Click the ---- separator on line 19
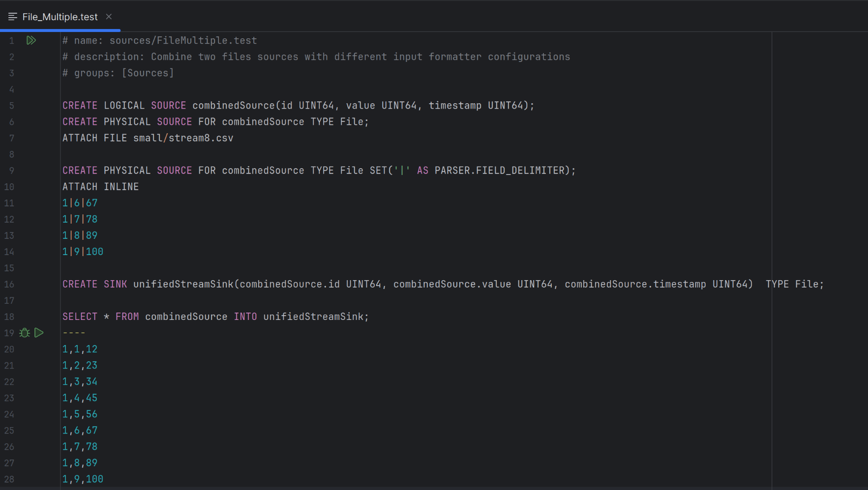 point(74,333)
